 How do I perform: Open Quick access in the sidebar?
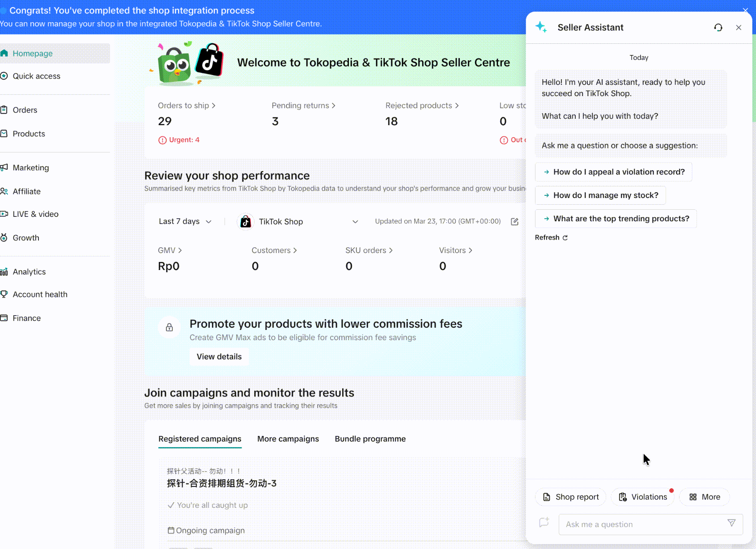tap(55, 76)
